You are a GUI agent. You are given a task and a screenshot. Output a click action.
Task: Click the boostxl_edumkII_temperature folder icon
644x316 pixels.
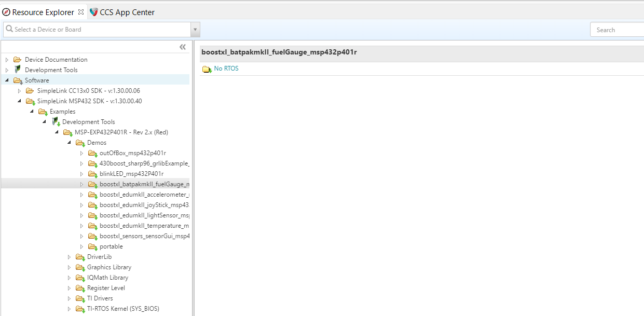point(92,226)
